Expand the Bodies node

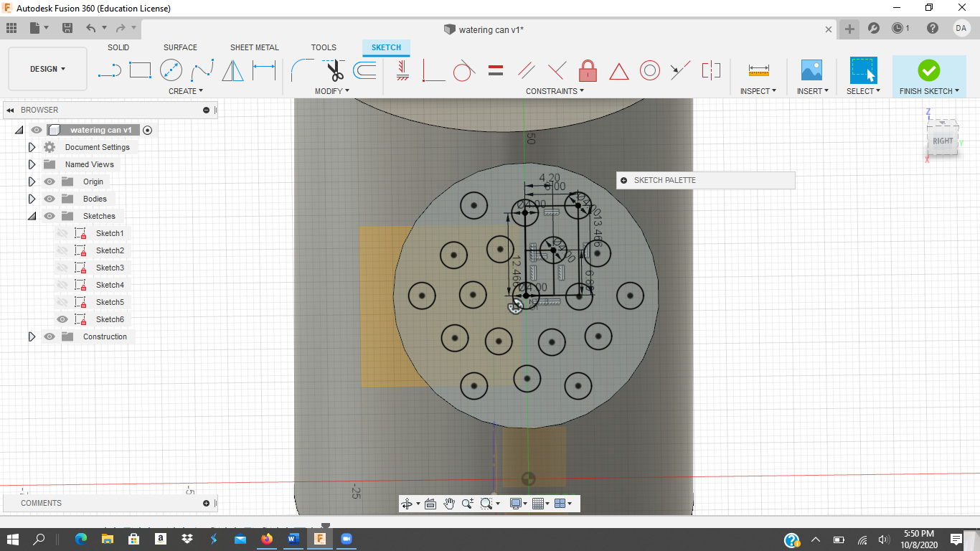click(x=32, y=199)
